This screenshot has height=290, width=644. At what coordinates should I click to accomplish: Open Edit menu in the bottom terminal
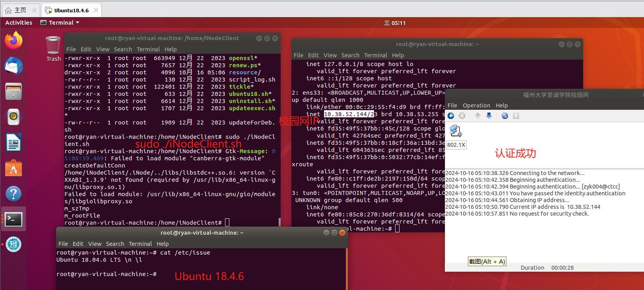78,244
